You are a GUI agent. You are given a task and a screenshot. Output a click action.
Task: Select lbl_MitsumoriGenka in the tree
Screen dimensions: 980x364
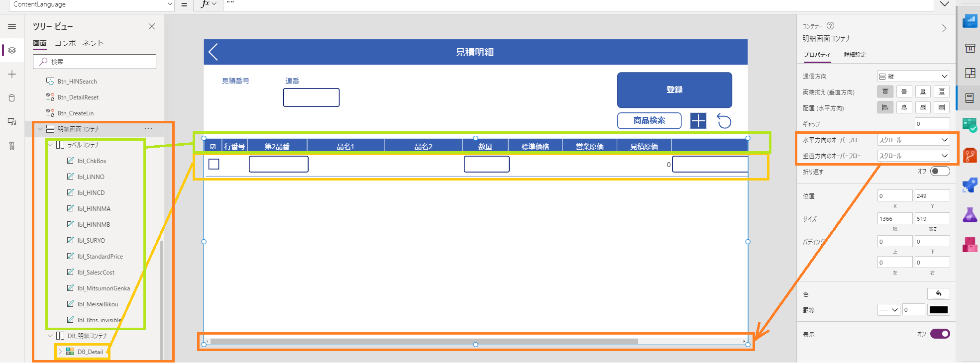click(x=104, y=288)
